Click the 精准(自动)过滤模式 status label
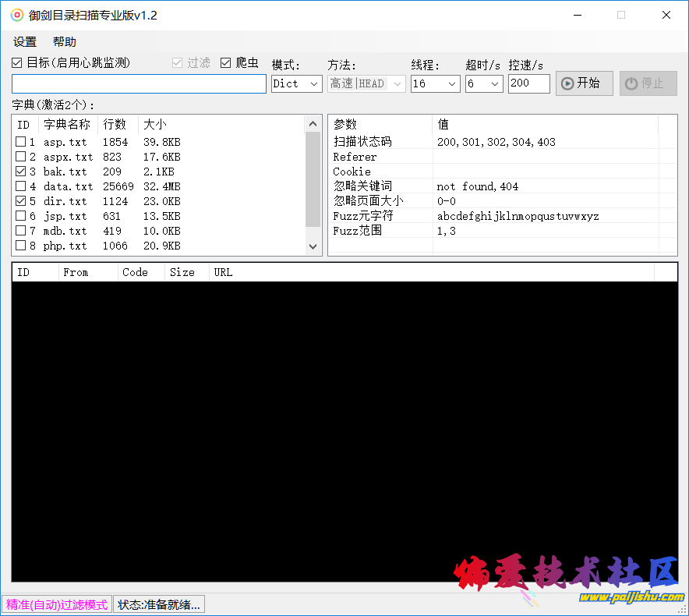 (57, 604)
